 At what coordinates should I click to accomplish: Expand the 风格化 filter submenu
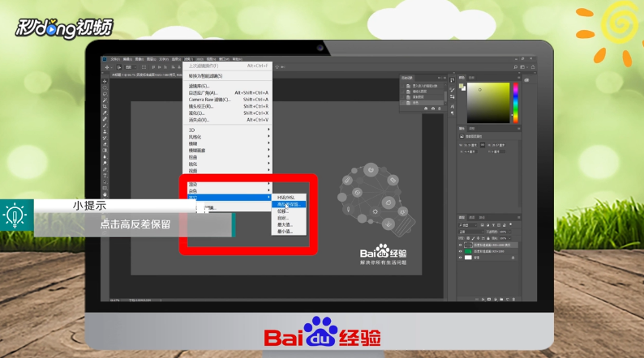pos(228,137)
